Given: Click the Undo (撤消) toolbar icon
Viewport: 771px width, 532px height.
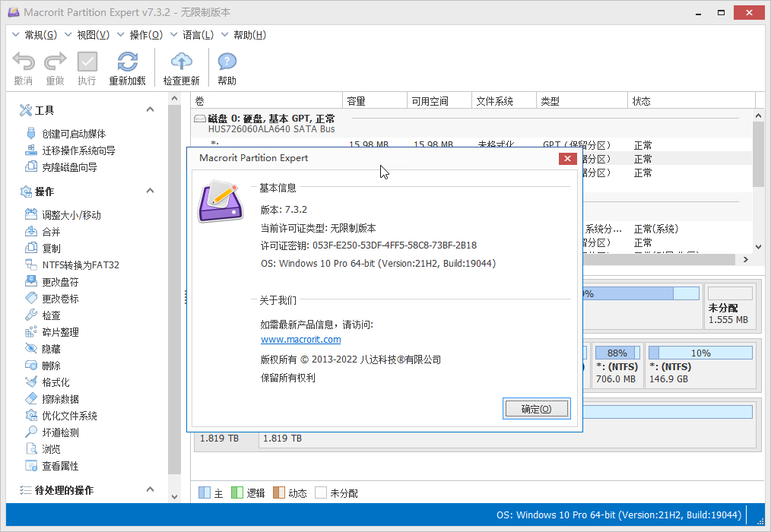Looking at the screenshot, I should coord(24,62).
